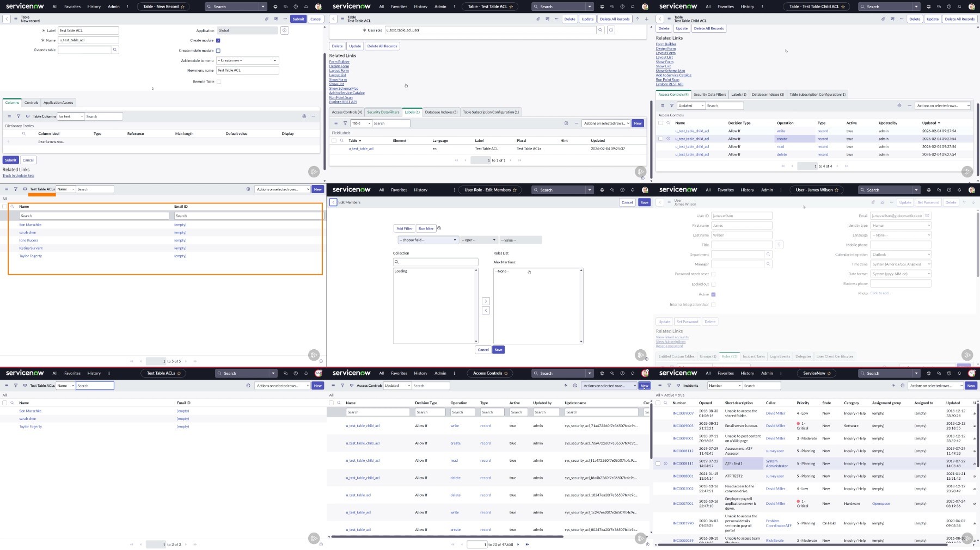This screenshot has width=980, height=550.
Task: Open the Track in Update Sets link
Action: (x=19, y=176)
